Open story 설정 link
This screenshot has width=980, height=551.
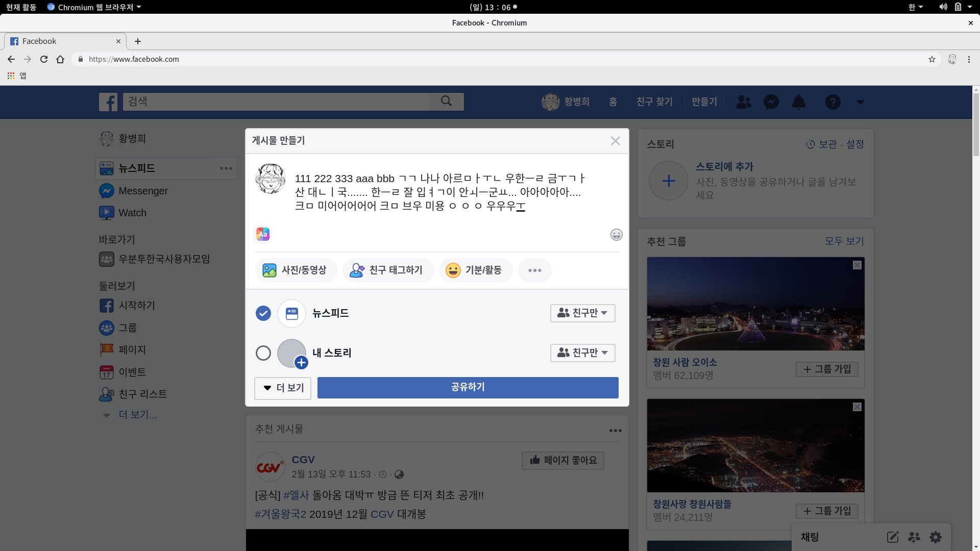[855, 144]
